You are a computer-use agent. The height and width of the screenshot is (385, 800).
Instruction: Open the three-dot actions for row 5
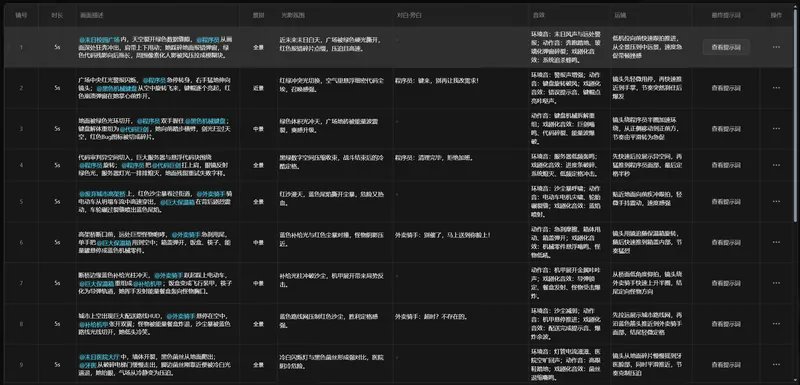[x=776, y=202]
